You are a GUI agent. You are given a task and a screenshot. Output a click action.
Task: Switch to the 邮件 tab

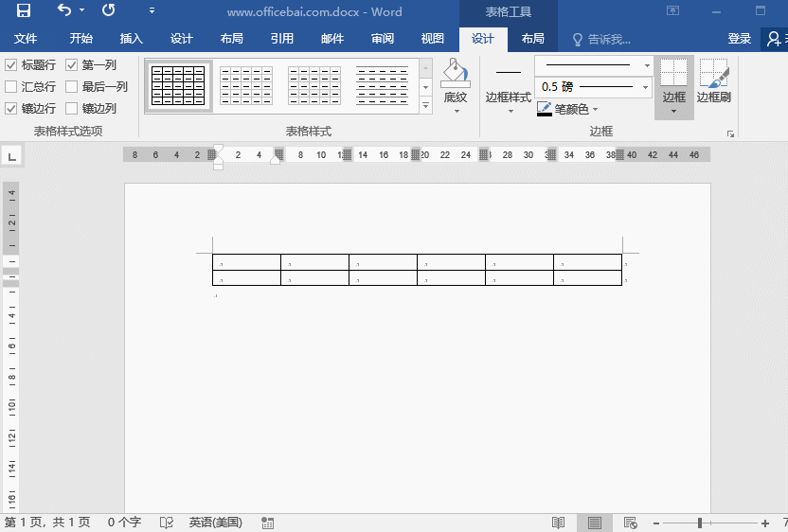(x=332, y=39)
